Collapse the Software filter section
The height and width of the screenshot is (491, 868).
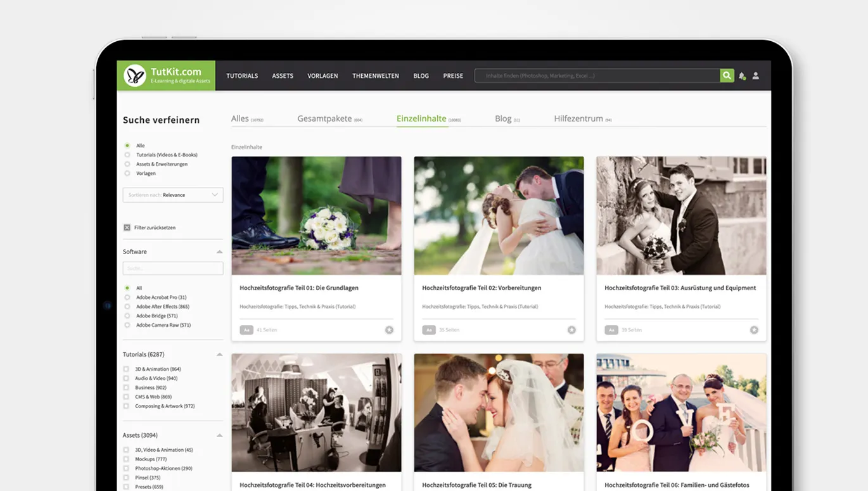219,252
